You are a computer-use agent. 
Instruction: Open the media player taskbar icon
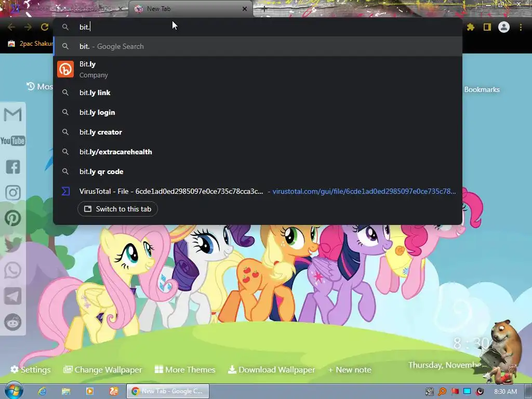(89, 391)
